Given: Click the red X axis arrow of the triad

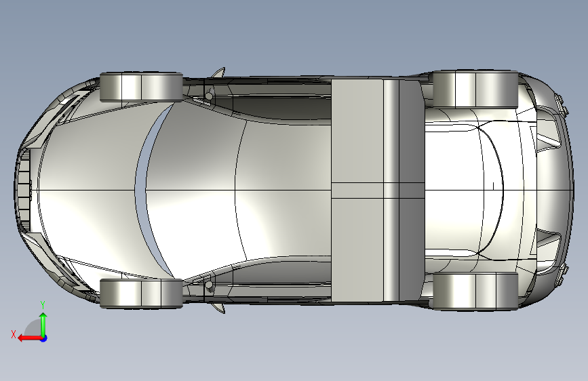Looking at the screenshot, I should point(30,338).
